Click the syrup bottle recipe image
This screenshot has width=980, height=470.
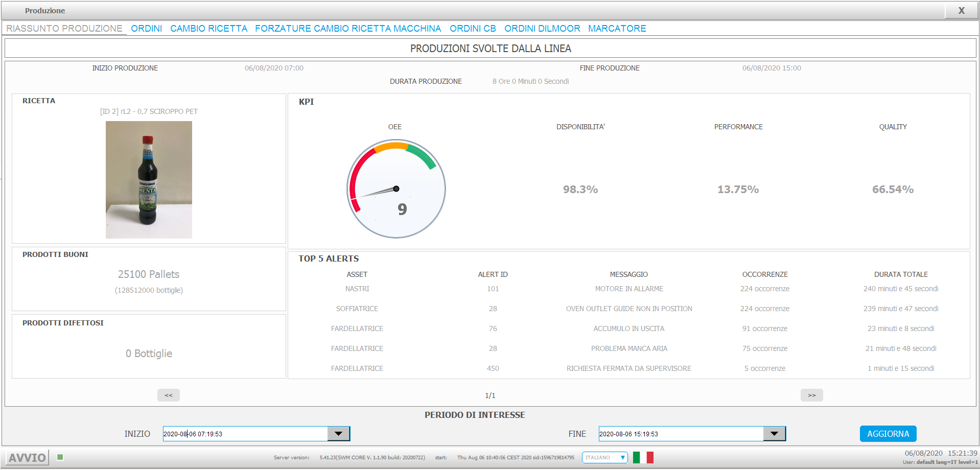[149, 180]
